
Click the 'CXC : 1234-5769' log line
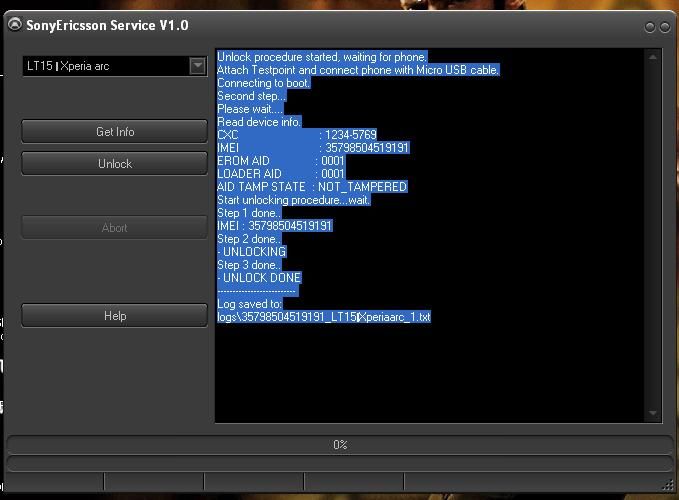click(297, 135)
